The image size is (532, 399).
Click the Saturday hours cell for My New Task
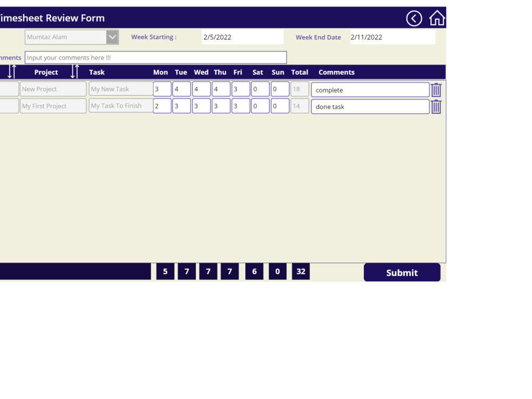260,89
